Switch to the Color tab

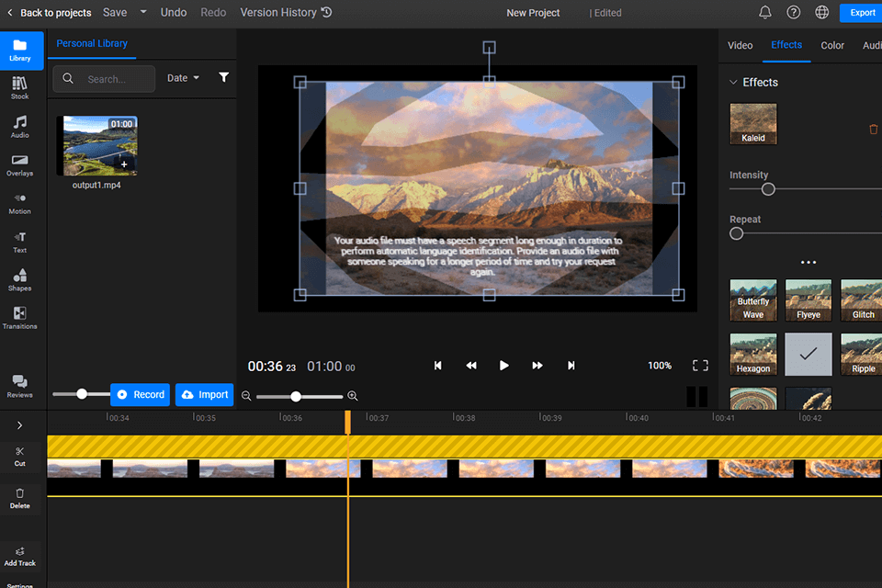click(x=832, y=46)
